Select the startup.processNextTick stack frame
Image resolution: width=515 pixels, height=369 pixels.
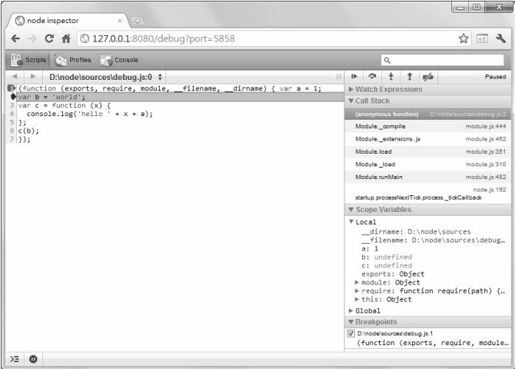coord(428,194)
